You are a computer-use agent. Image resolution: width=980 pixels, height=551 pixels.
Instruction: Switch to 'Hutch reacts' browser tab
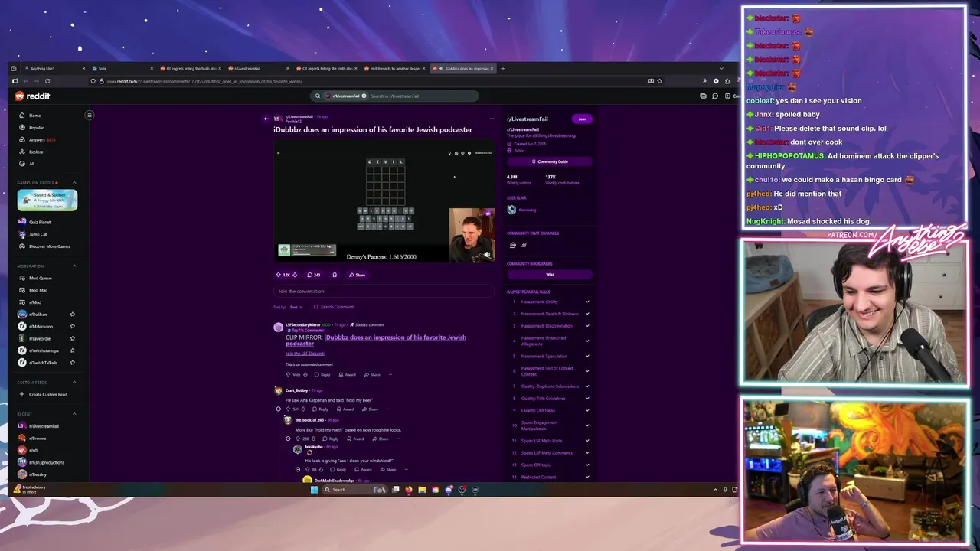click(394, 68)
